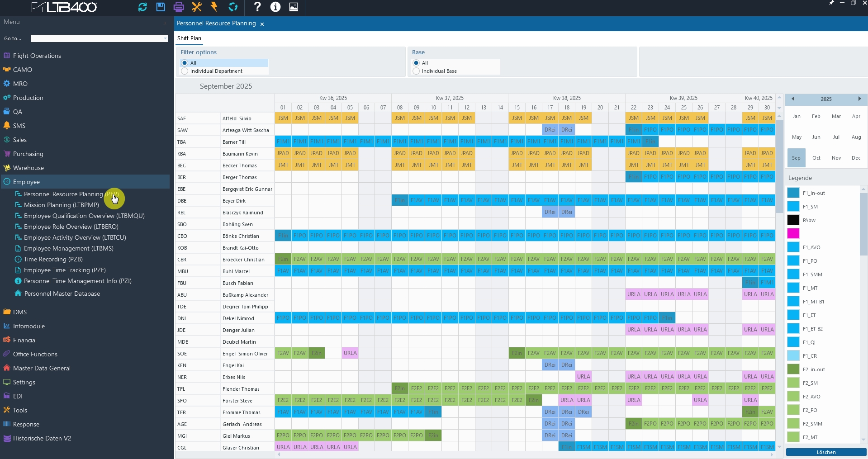The height and width of the screenshot is (459, 868).
Task: Click the image picture icon in toolbar
Action: (x=294, y=7)
